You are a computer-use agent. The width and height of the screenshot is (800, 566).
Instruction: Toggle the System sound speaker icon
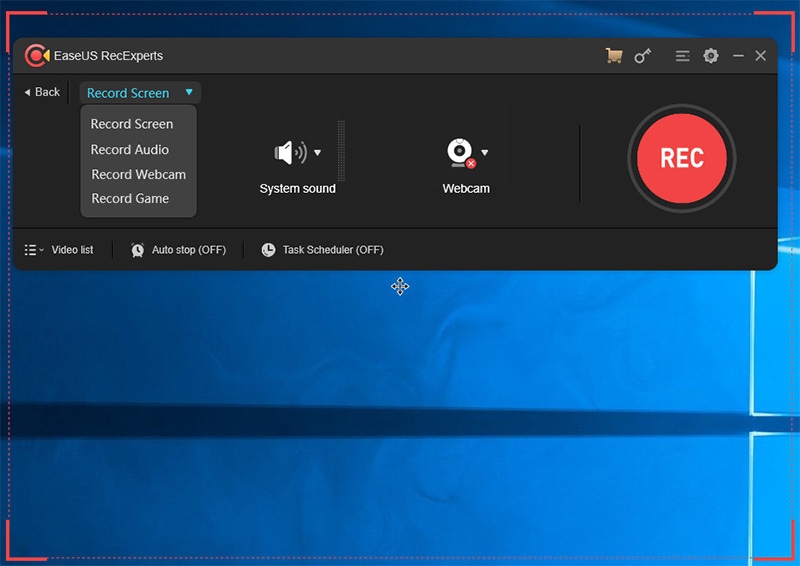(290, 152)
